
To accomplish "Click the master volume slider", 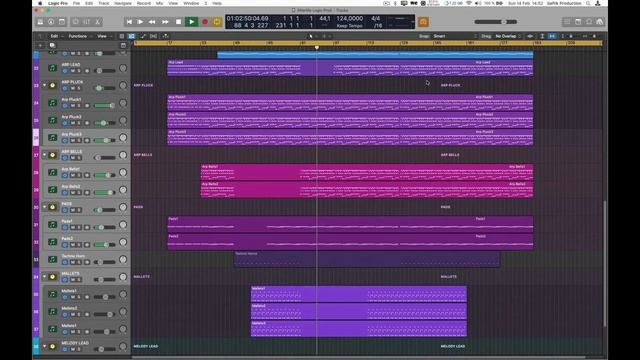I will pyautogui.click(x=496, y=22).
